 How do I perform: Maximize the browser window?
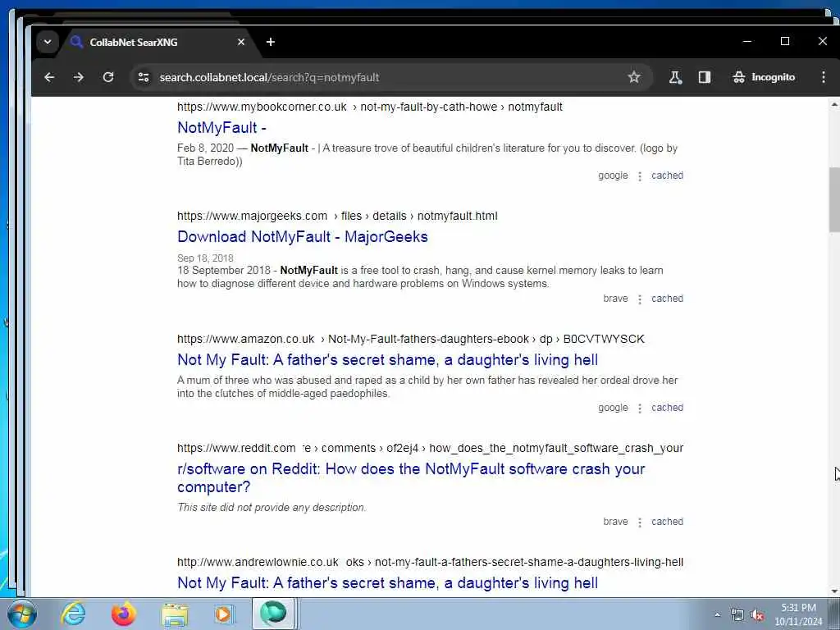click(x=785, y=41)
